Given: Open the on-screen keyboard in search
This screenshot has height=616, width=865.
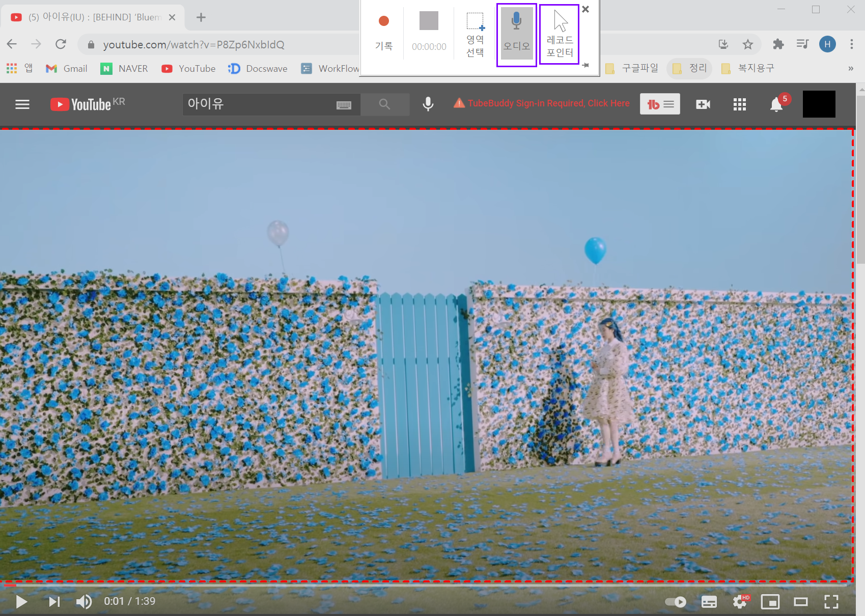Looking at the screenshot, I should [344, 105].
